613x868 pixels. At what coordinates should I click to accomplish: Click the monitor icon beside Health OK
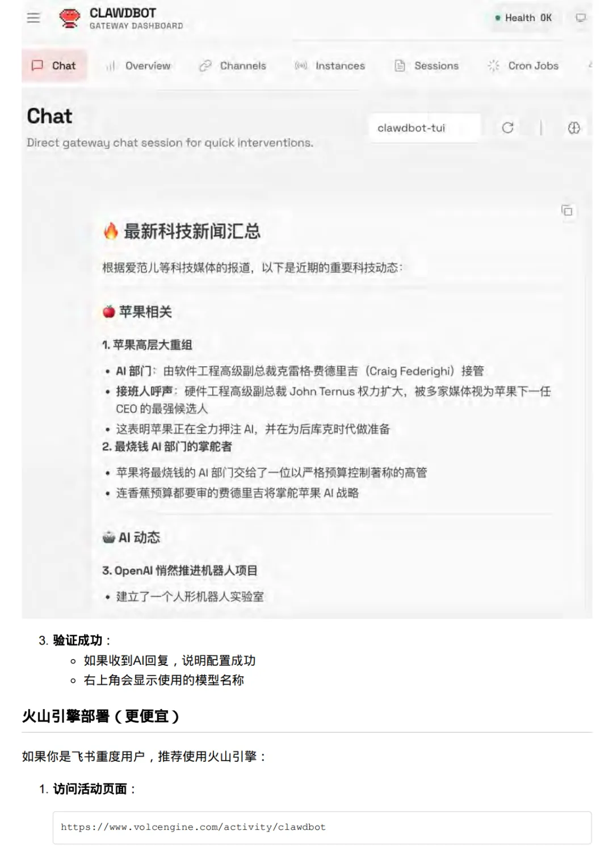click(x=581, y=18)
